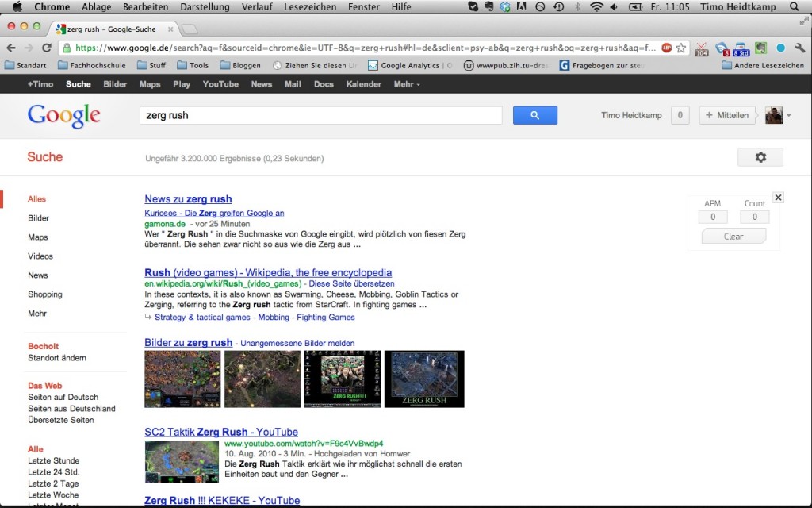812x508 pixels.
Task: Click into the 'zerg rush' search field
Action: pyautogui.click(x=321, y=115)
